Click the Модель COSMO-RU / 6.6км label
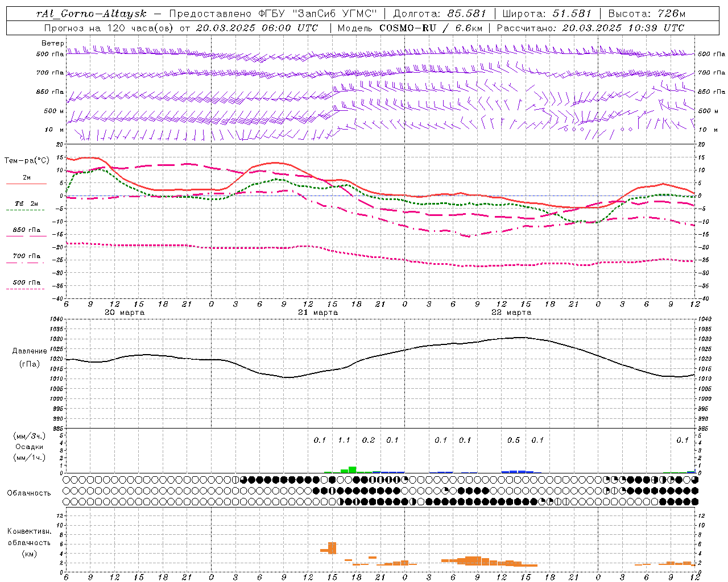This screenshot has width=728, height=582. pyautogui.click(x=410, y=28)
